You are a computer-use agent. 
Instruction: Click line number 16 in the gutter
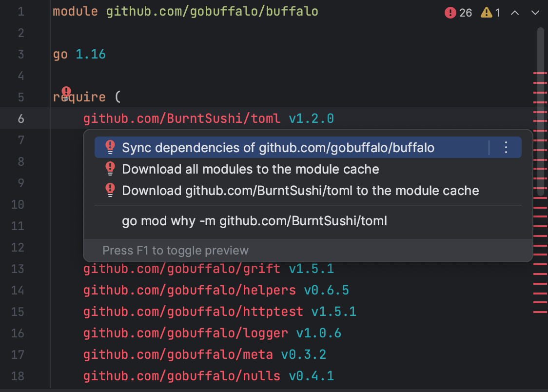18,333
